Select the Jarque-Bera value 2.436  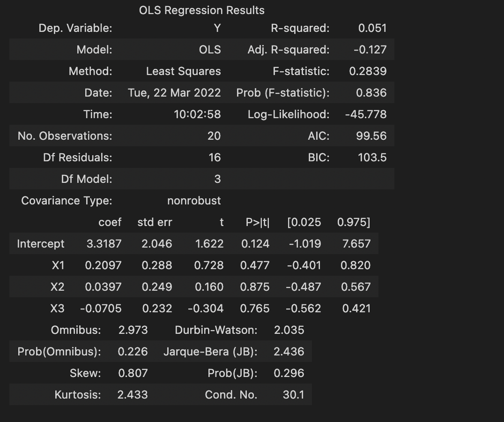pyautogui.click(x=290, y=351)
